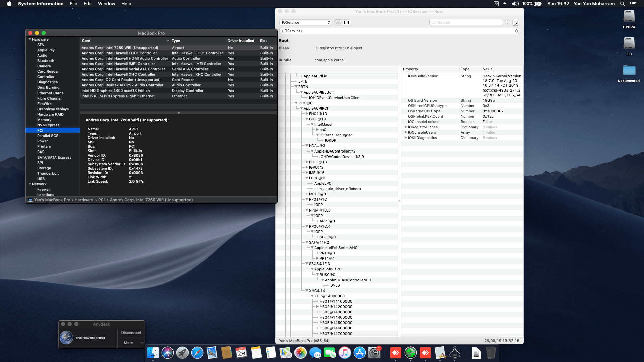Open the Window menu
Viewport: 644px width, 362px height.
(x=106, y=4)
